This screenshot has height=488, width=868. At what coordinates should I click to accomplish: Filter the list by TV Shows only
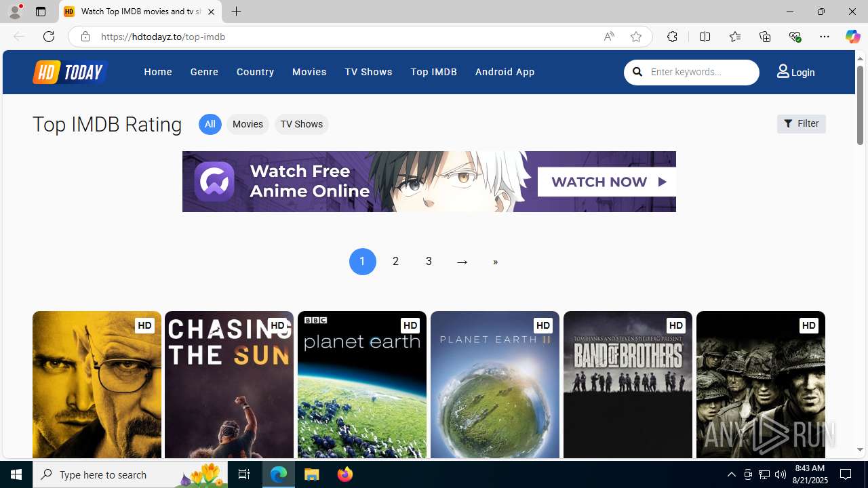click(x=301, y=124)
